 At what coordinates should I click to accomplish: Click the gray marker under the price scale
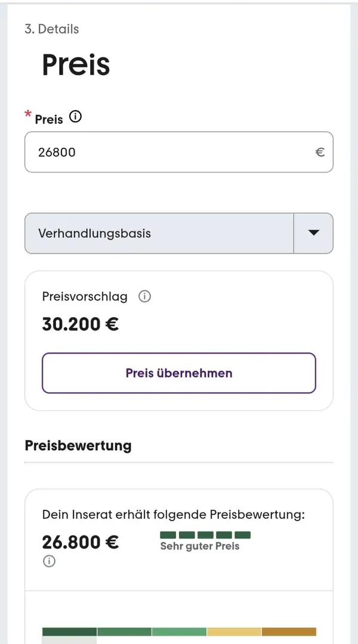point(69,640)
